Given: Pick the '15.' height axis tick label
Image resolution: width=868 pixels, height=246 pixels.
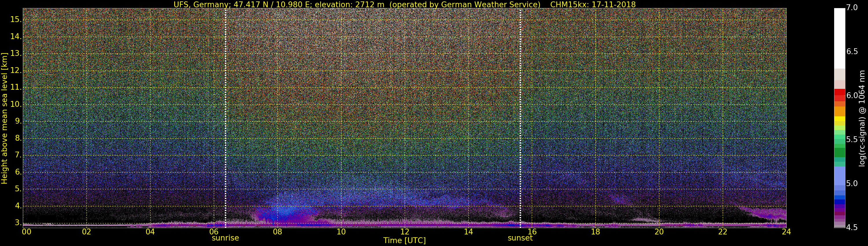Looking at the screenshot, I should (16, 20).
